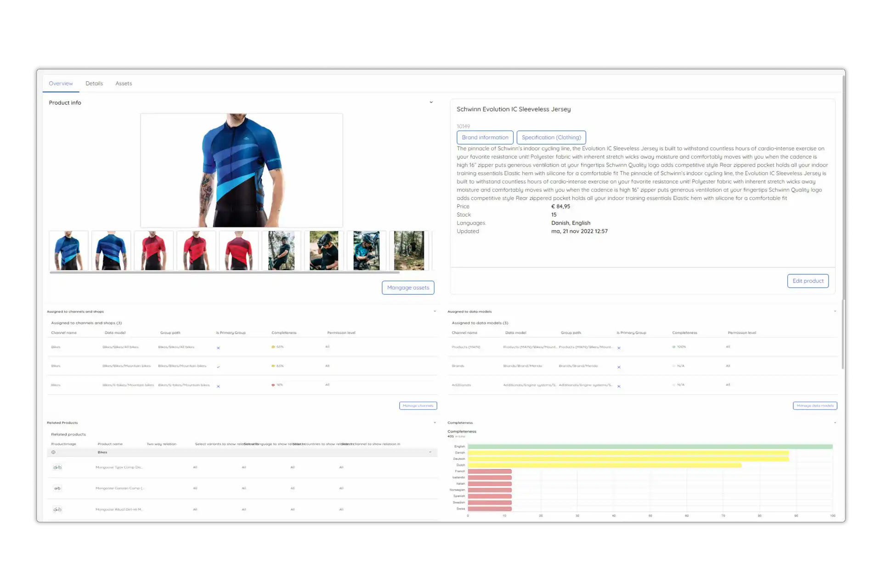Collapse Assigned to channels and shops section

pos(435,311)
